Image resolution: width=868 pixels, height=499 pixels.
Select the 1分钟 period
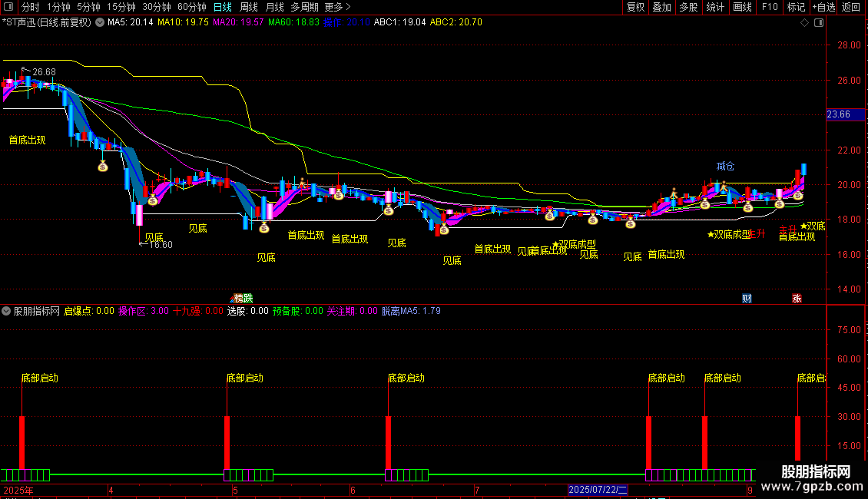click(58, 7)
